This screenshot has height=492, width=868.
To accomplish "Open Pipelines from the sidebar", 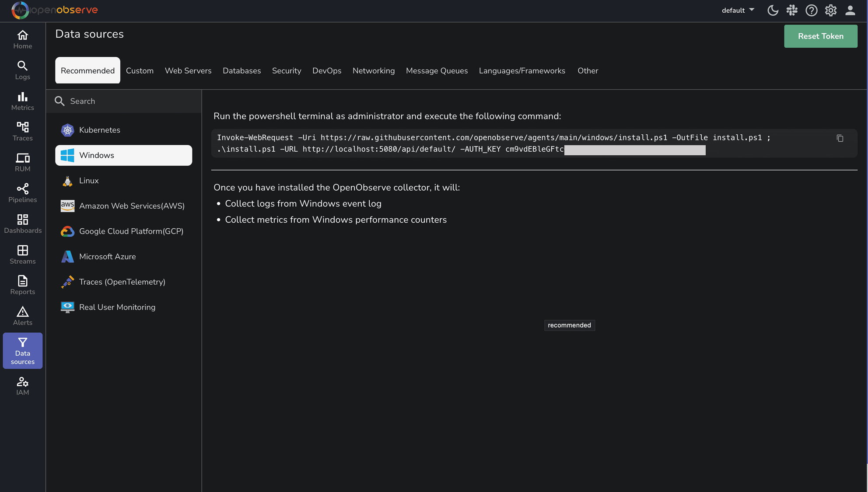I will pos(22,192).
